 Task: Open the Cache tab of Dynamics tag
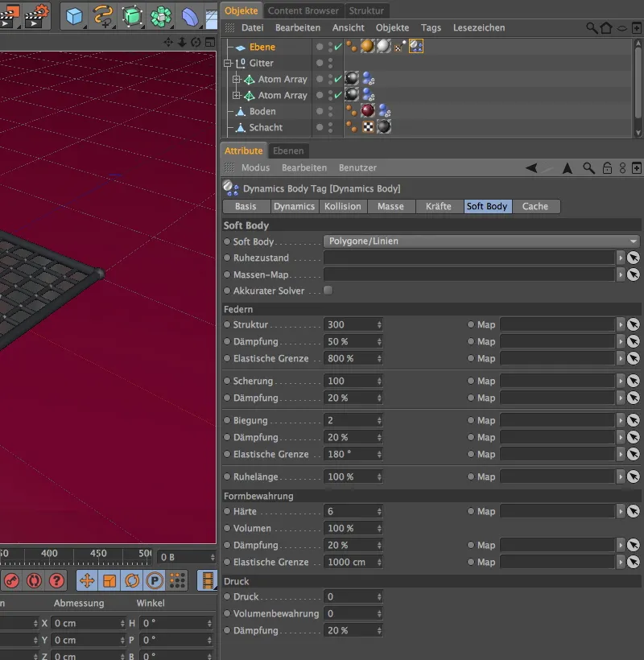point(535,206)
